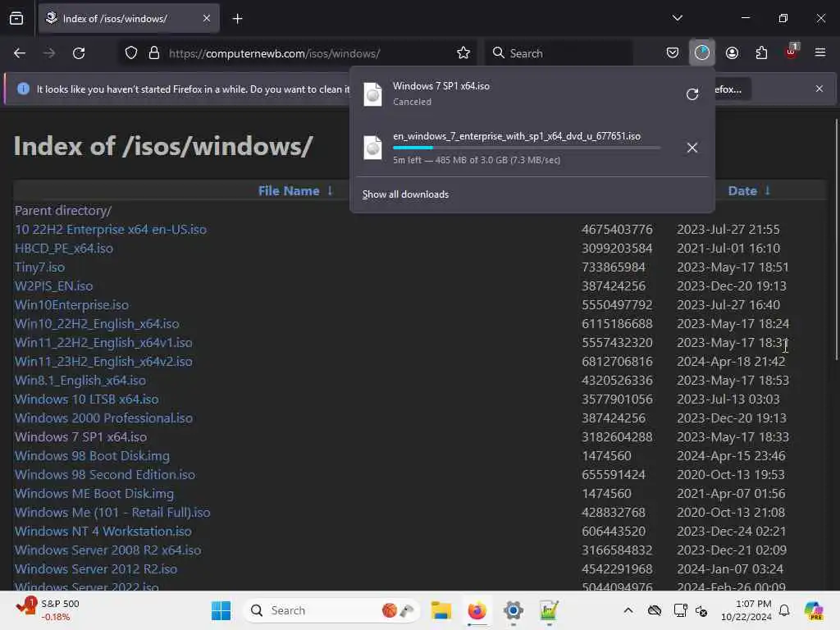The image size is (840, 630).
Task: Sort by Date column
Action: [742, 190]
